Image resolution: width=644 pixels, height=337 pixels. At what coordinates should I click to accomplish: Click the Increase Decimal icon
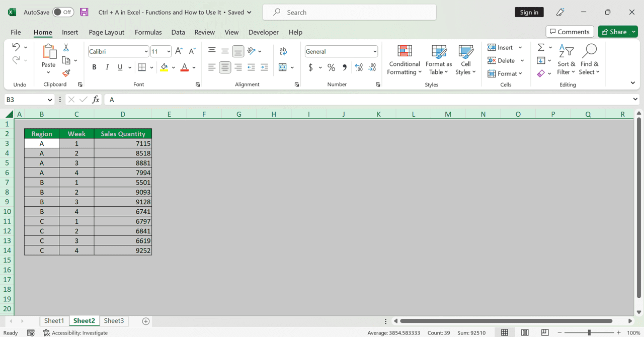click(359, 67)
